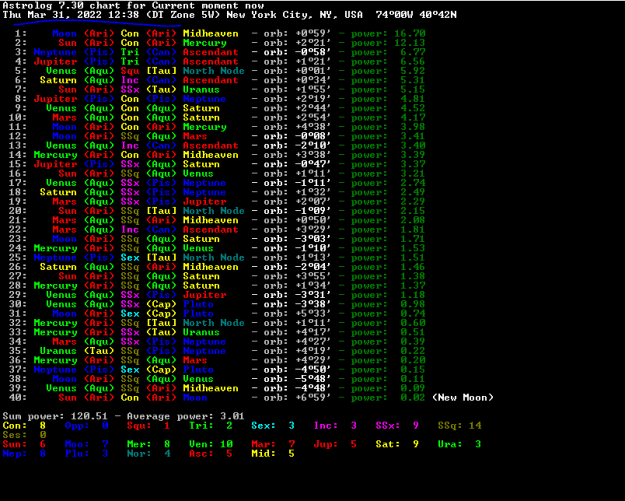Viewport: 625px width, 501px height.
Task: Select the 'SSq: 14' aspect count
Action: click(460, 426)
